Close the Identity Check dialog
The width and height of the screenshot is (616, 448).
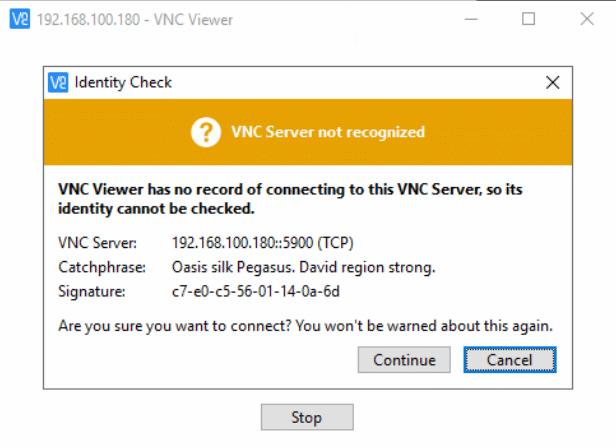click(x=552, y=83)
